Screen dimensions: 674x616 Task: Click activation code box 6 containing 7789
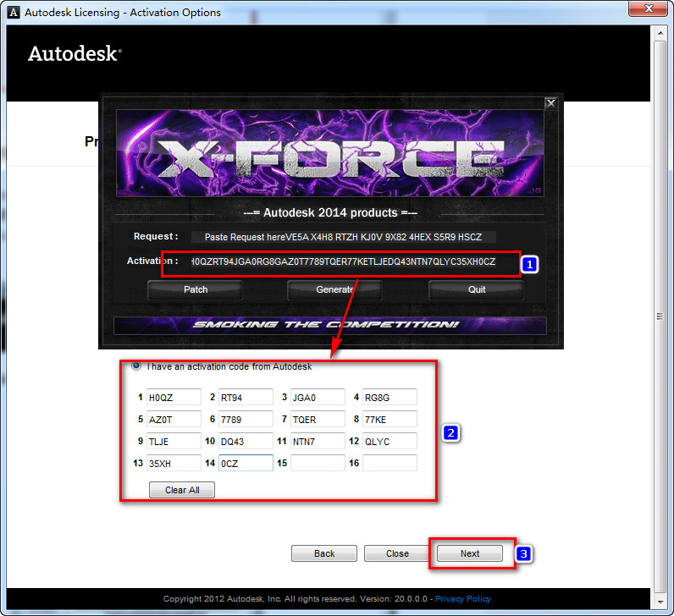coord(246,419)
